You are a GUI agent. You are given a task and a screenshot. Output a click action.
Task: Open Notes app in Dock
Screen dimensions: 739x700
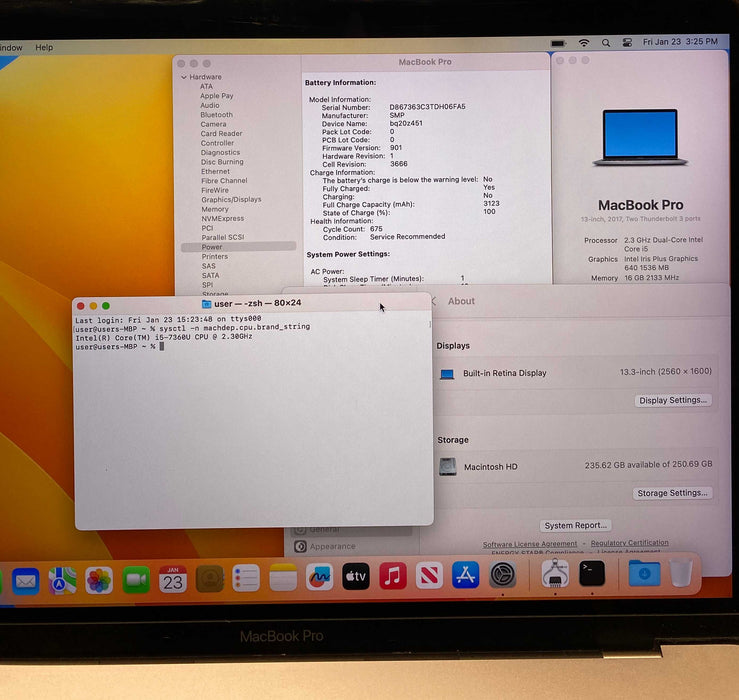point(283,577)
